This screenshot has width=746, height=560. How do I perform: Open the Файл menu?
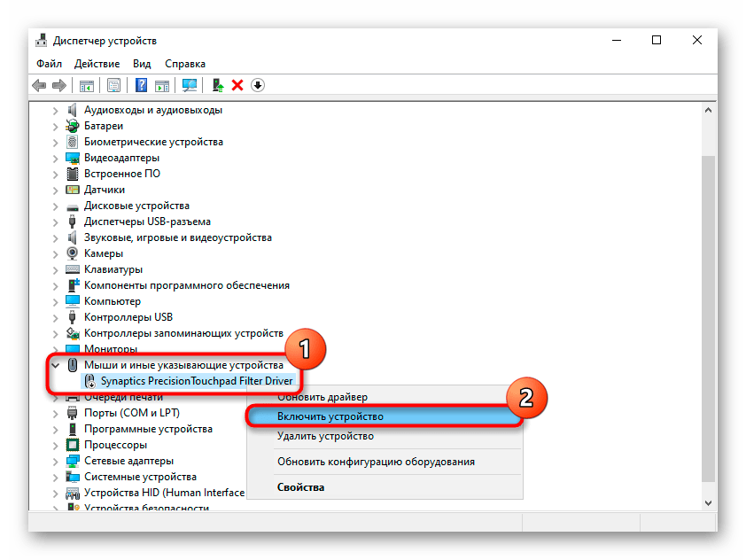(x=49, y=64)
